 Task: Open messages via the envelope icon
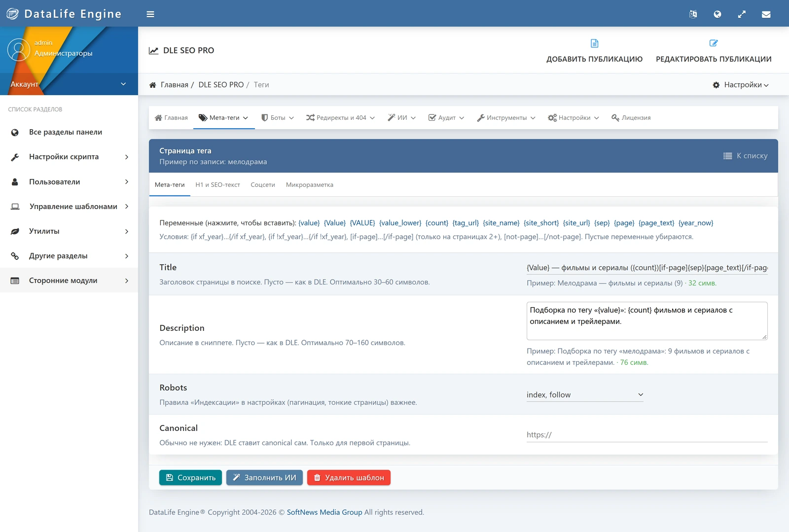[x=766, y=14]
